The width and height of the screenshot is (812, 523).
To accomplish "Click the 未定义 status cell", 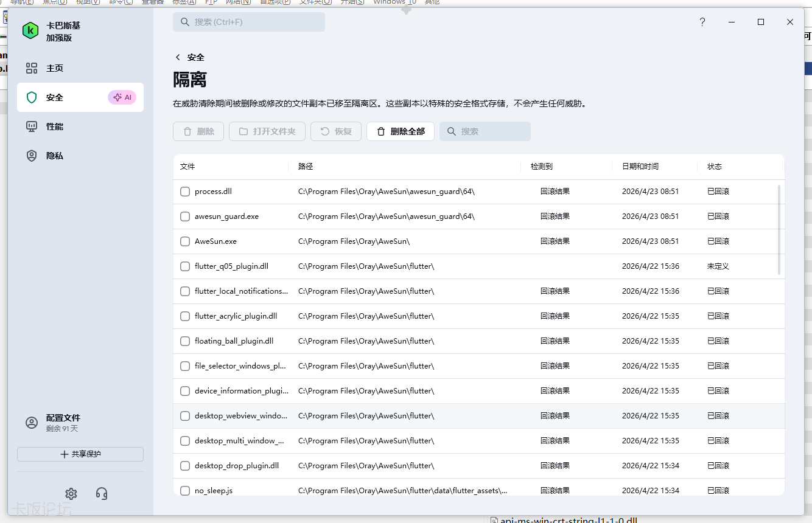I will (718, 266).
